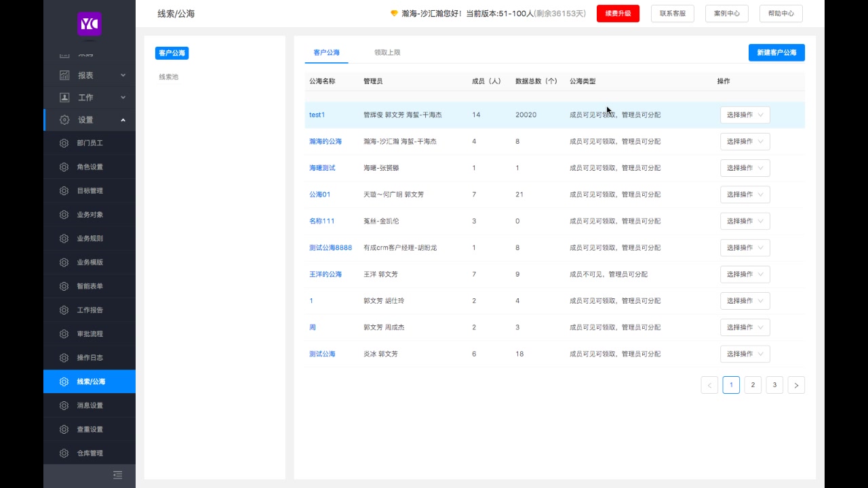Click gear icon beside 查重设置
Image resolution: width=868 pixels, height=488 pixels.
(64, 429)
